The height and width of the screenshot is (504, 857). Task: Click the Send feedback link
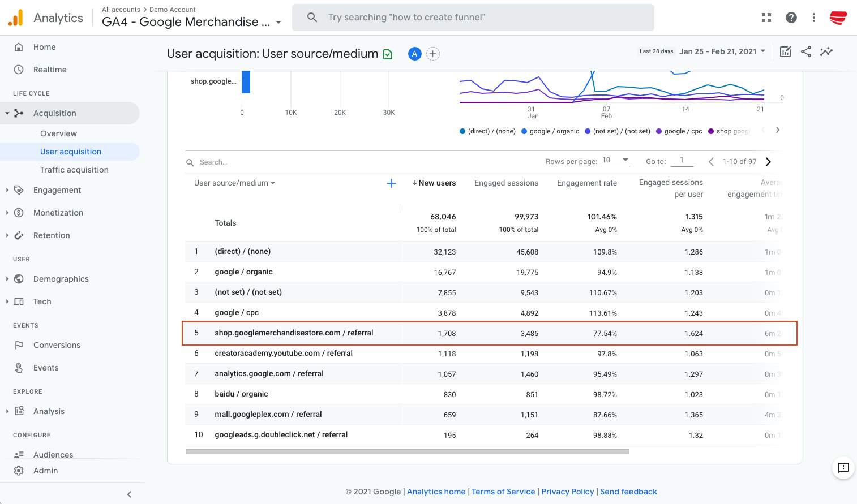pyautogui.click(x=628, y=492)
